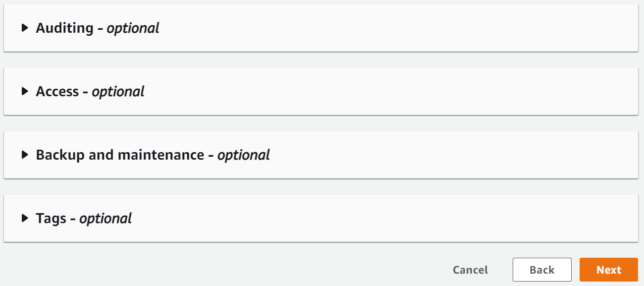Screen dimensions: 644x286
Task: Click 'optional' beside Backup and maintenance
Action: point(243,155)
